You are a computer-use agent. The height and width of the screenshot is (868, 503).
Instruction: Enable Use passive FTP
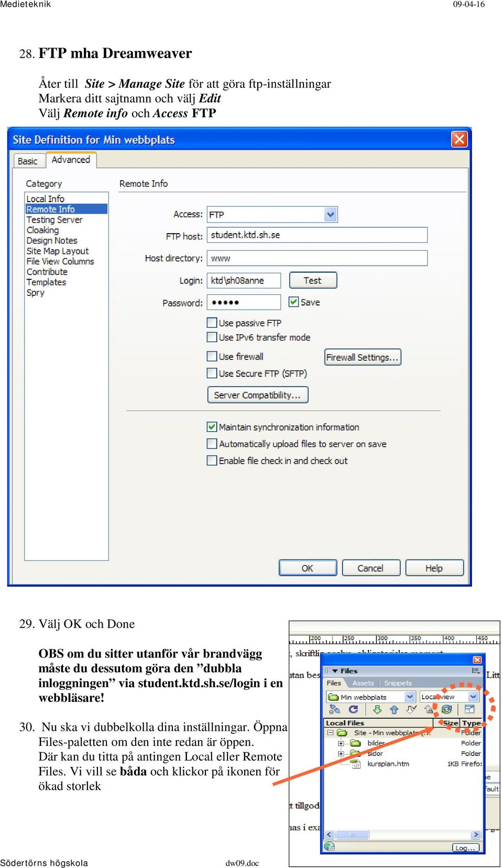(x=212, y=323)
